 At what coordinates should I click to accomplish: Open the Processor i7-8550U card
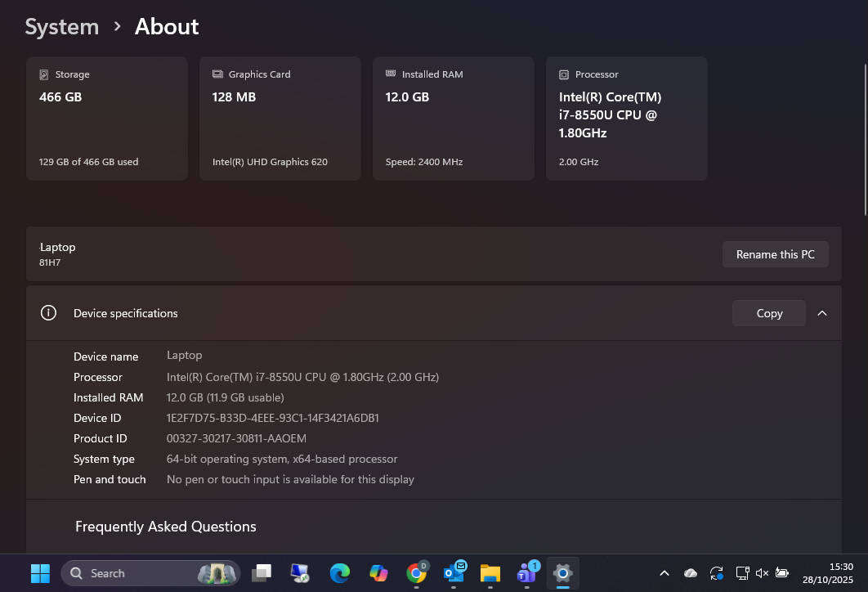click(627, 119)
